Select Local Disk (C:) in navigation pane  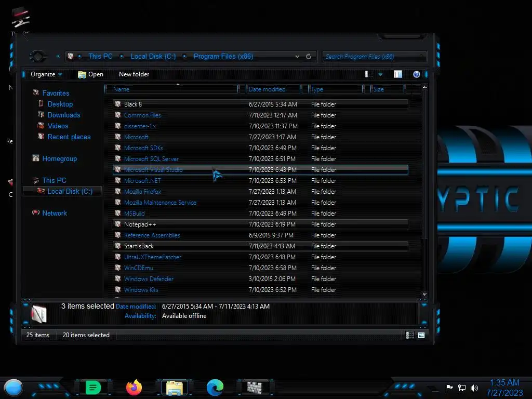[70, 191]
